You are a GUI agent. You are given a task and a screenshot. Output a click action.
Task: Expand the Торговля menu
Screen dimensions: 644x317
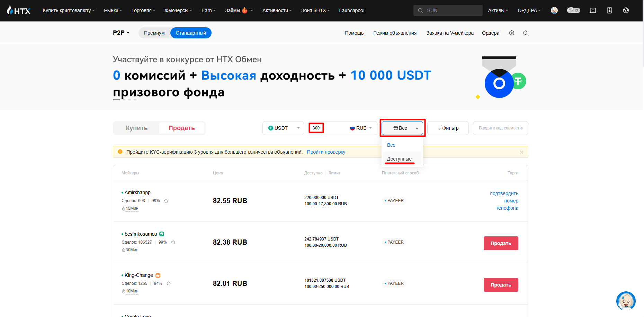point(143,10)
